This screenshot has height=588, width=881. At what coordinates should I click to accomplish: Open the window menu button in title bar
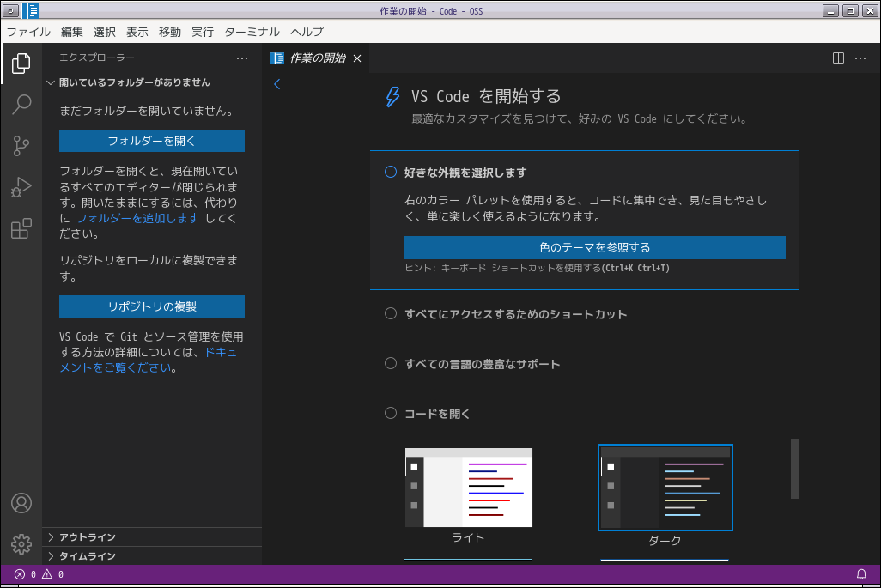tap(10, 10)
